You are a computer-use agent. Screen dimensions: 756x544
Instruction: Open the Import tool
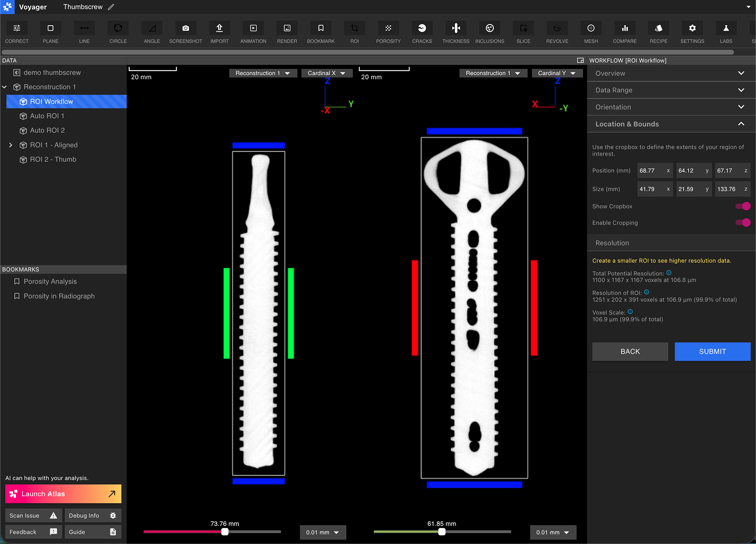pyautogui.click(x=219, y=32)
